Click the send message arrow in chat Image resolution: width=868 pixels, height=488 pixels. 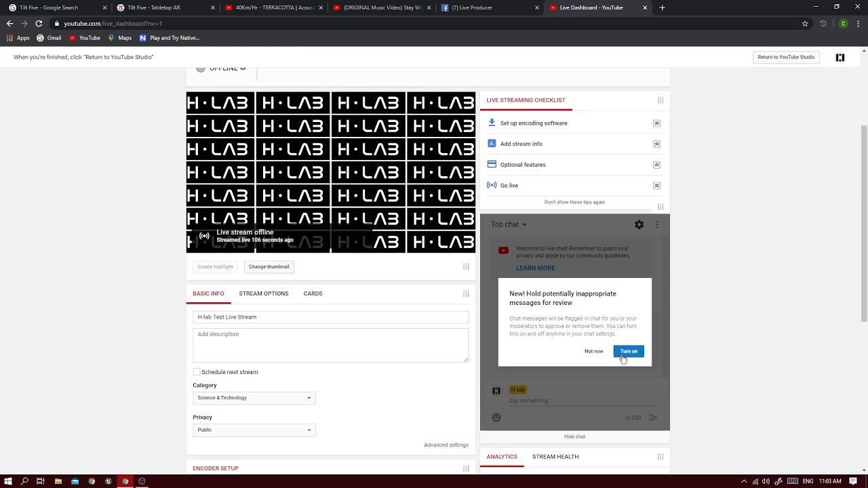click(653, 418)
